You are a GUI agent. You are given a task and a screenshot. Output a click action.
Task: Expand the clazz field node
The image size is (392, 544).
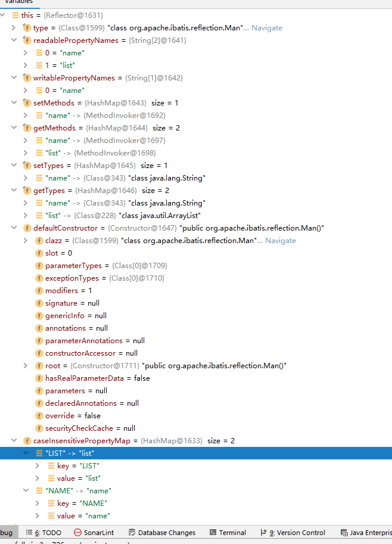(x=26, y=241)
